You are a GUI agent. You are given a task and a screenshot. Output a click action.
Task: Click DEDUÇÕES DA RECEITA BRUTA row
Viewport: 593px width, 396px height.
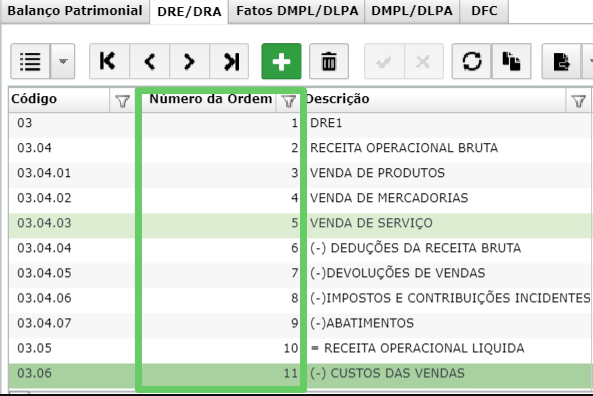(416, 248)
